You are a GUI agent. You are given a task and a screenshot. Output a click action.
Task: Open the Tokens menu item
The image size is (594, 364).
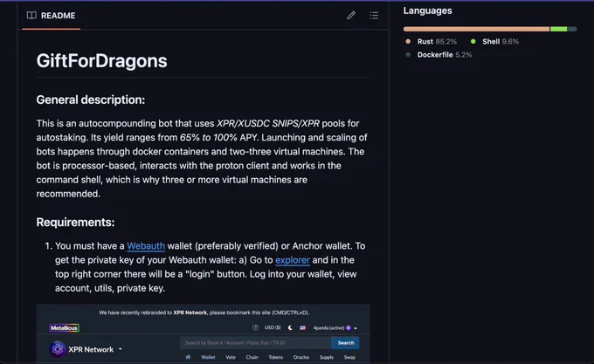[276, 357]
